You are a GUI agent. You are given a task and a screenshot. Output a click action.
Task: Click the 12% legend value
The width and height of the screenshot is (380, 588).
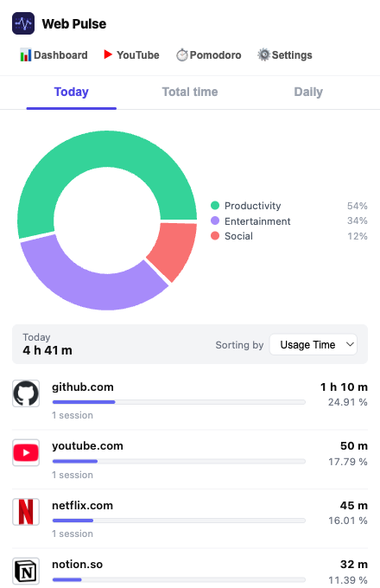coord(358,236)
